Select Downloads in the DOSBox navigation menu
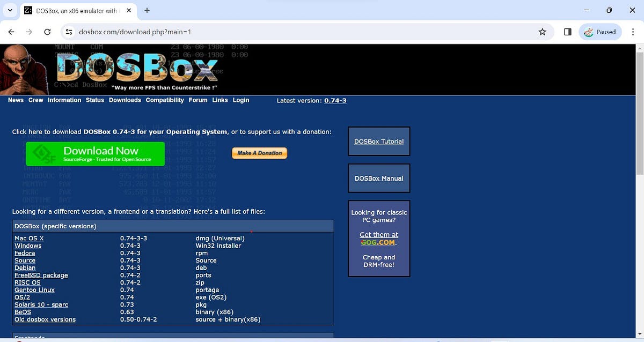644x342 pixels. pos(125,100)
